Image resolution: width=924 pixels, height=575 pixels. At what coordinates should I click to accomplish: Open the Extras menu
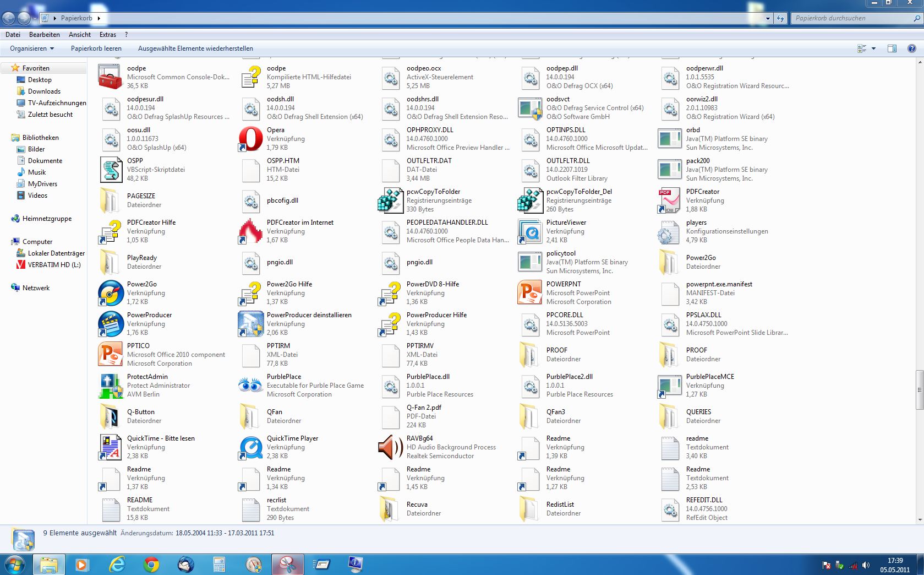point(108,34)
